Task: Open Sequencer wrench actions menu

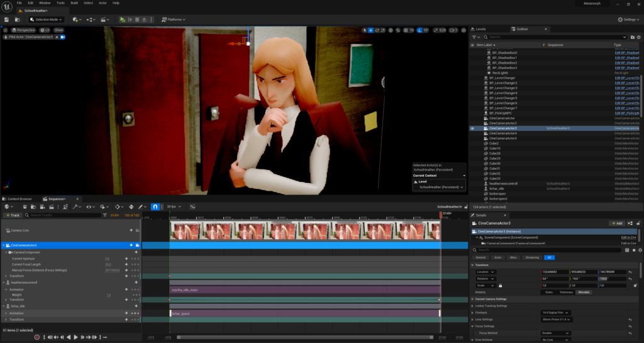Action: point(76,206)
